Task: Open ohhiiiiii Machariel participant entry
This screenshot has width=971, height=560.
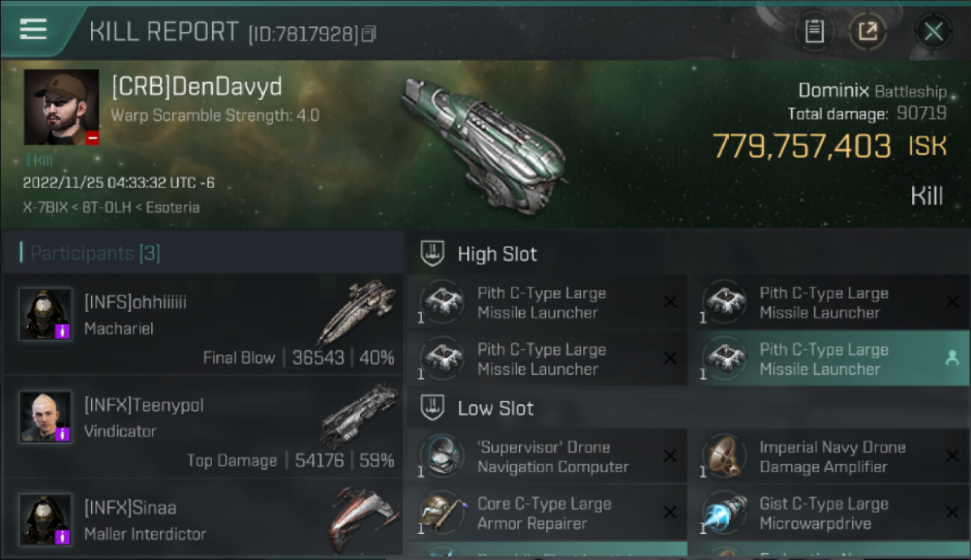Action: pyautogui.click(x=202, y=324)
